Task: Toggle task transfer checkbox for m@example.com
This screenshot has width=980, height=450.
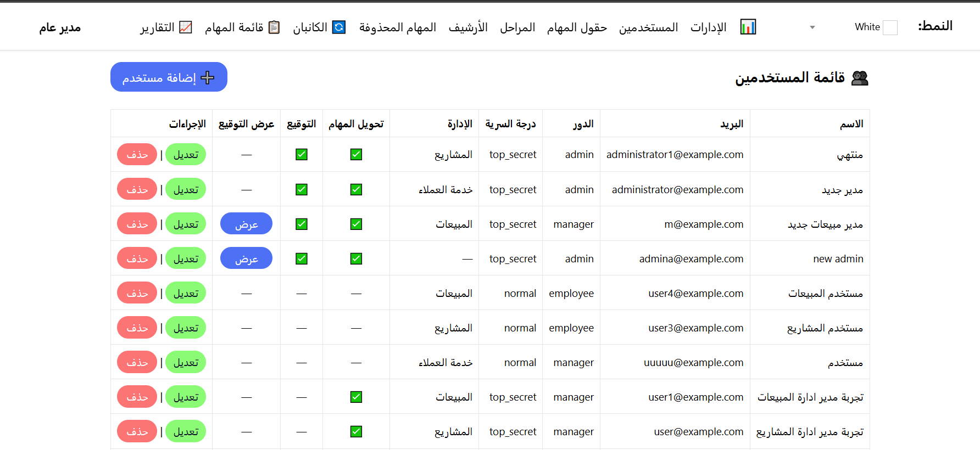Action: pyautogui.click(x=356, y=224)
